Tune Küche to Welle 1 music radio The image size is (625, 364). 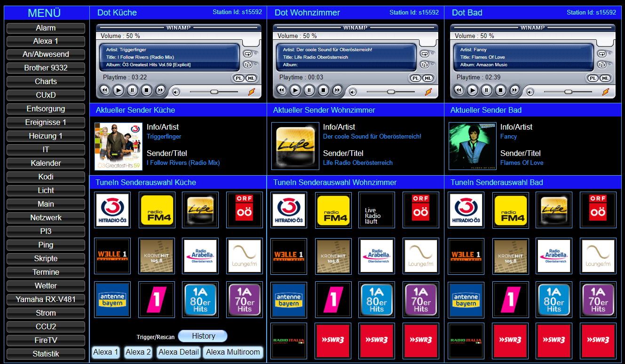112,256
